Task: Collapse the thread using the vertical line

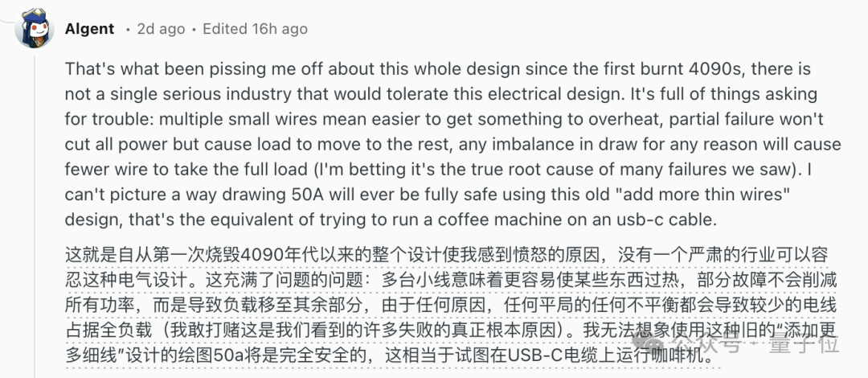Action: click(35, 216)
